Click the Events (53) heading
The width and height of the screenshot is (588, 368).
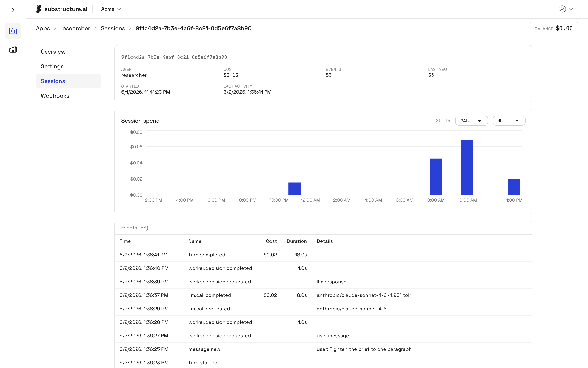pyautogui.click(x=135, y=228)
